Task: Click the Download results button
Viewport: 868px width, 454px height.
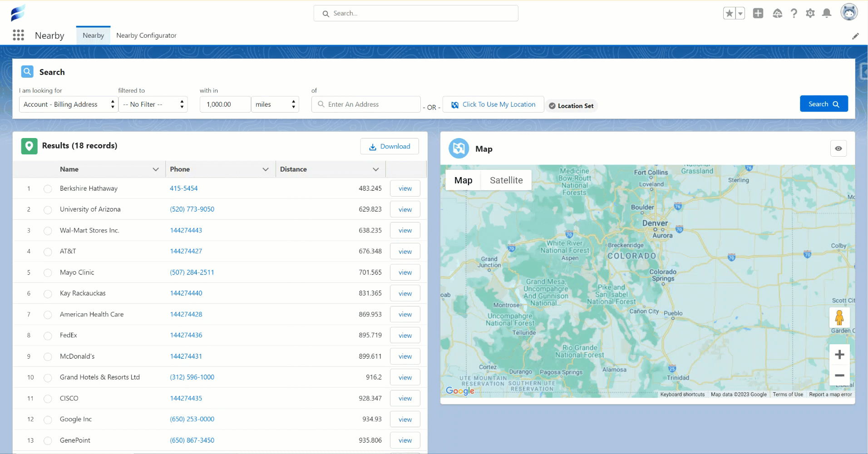Action: click(390, 146)
